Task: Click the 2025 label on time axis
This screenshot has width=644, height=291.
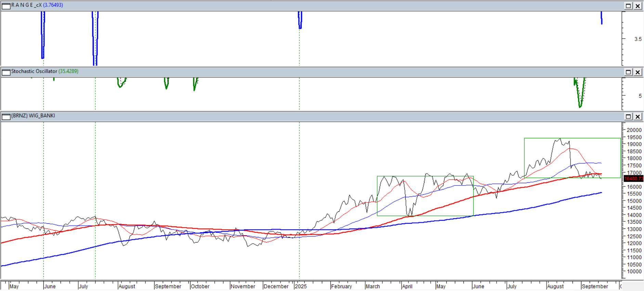Action: point(301,286)
